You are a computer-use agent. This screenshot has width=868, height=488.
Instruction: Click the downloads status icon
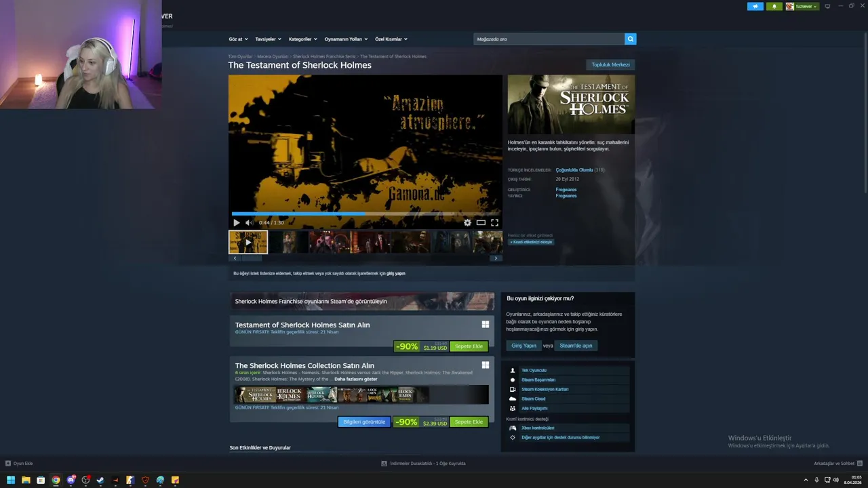(384, 464)
